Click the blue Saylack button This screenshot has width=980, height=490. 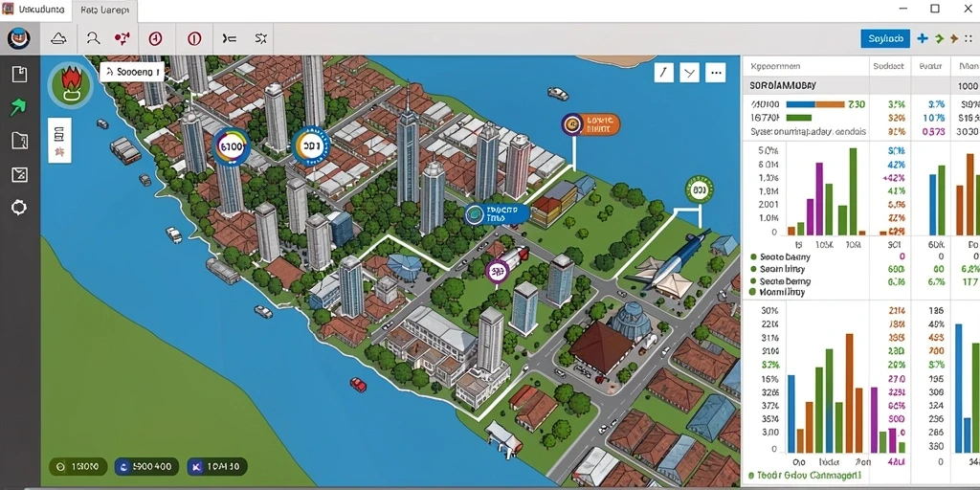coord(885,38)
